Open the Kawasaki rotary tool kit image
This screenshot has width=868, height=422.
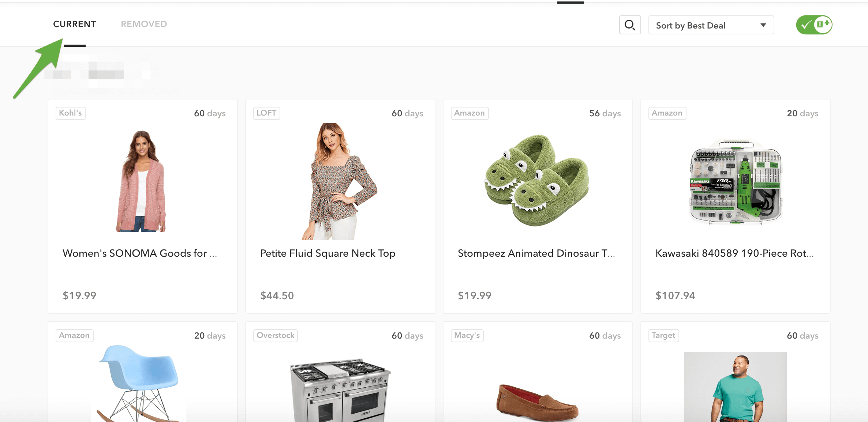point(735,181)
